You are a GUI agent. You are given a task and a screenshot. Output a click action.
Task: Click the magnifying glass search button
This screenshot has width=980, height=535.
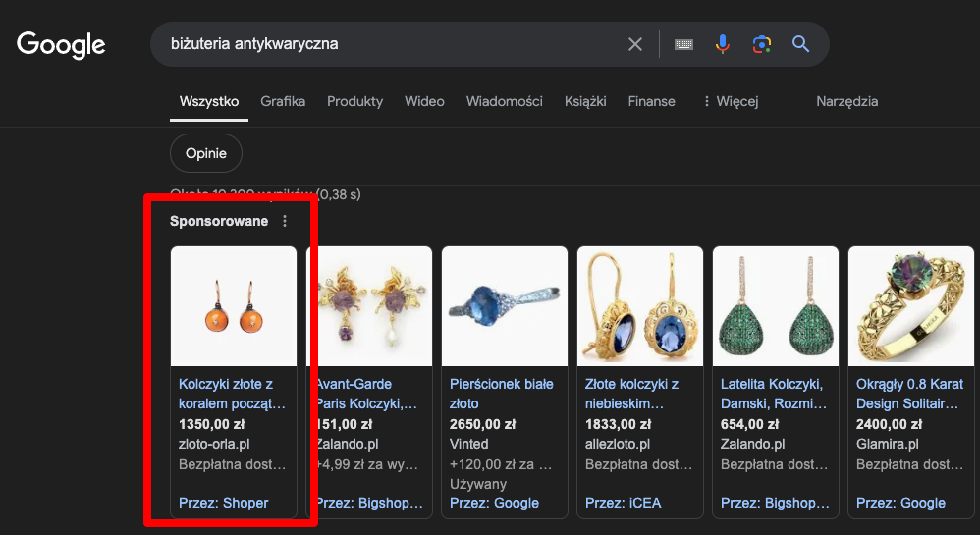[800, 44]
